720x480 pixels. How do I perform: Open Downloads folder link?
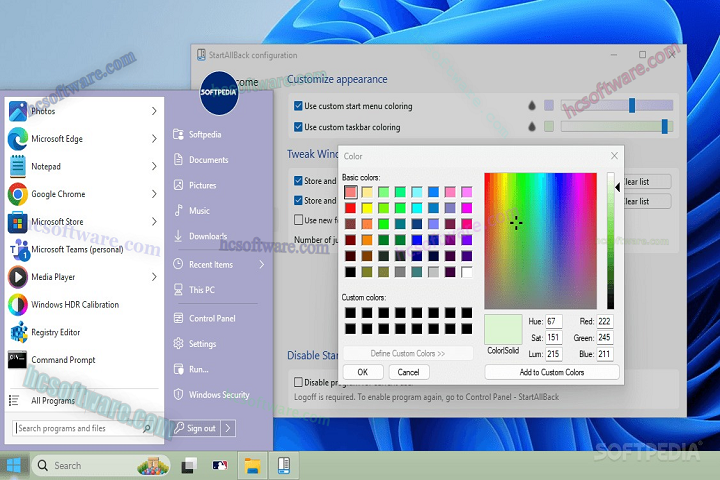(201, 236)
